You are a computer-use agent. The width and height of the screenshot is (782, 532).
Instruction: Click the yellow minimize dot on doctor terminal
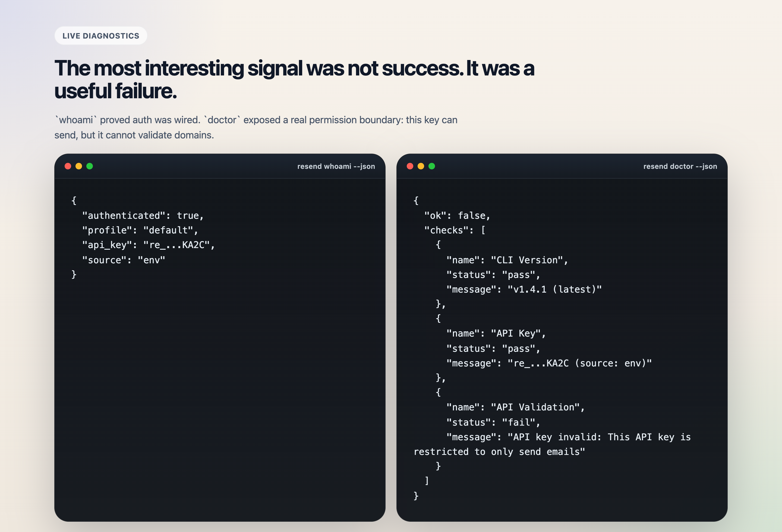pyautogui.click(x=421, y=166)
